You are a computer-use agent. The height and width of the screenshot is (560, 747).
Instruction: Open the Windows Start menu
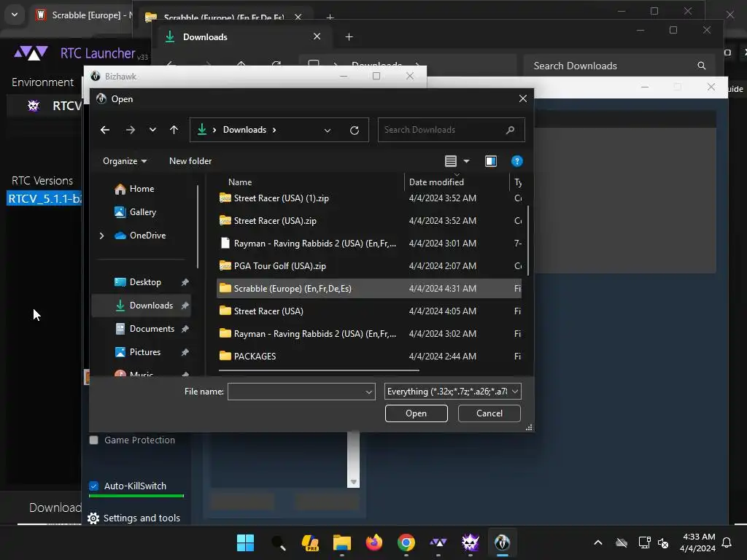coord(245,542)
